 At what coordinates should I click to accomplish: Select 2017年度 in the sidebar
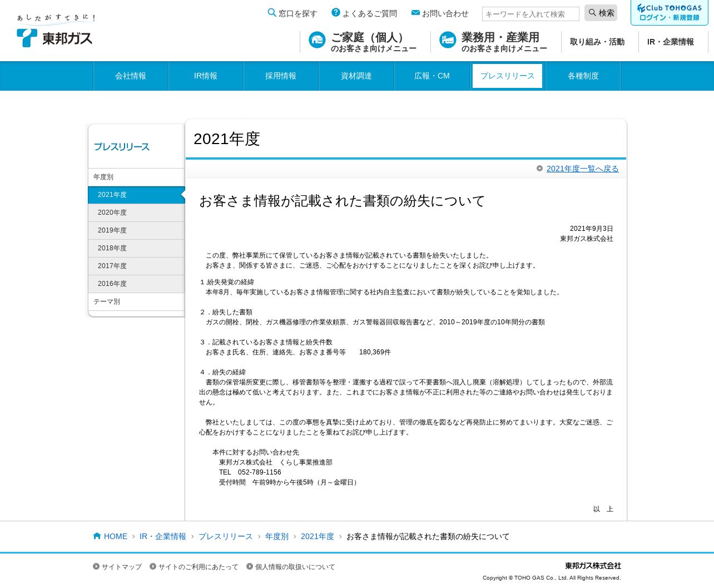tap(136, 266)
